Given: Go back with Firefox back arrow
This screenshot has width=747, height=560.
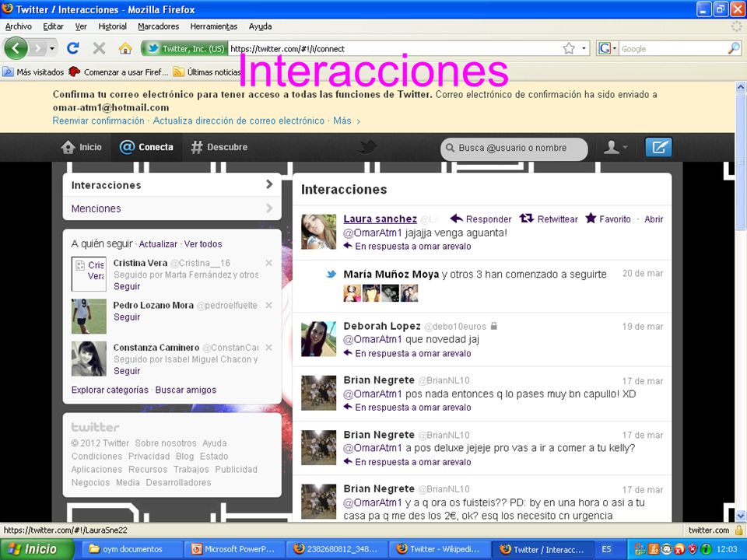Looking at the screenshot, I should click(16, 48).
